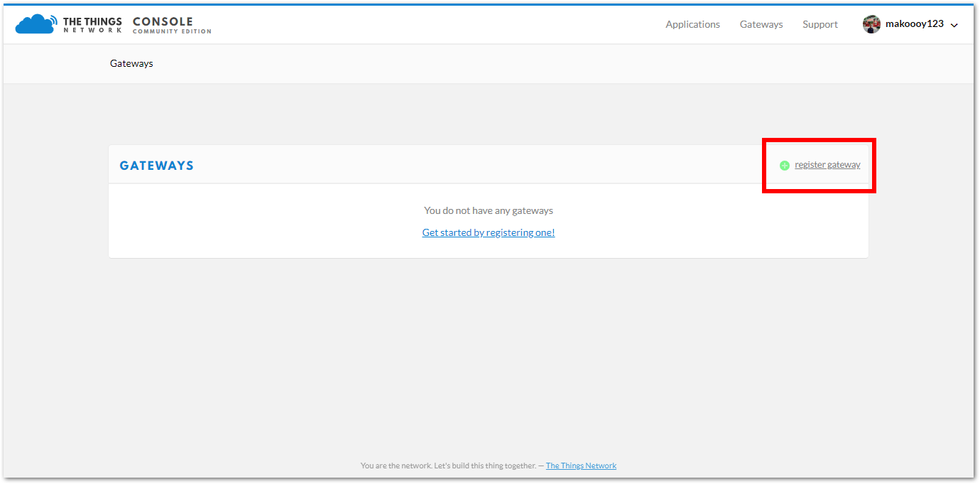Open The Things Network footer link
The width and height of the screenshot is (980, 484).
(x=581, y=466)
